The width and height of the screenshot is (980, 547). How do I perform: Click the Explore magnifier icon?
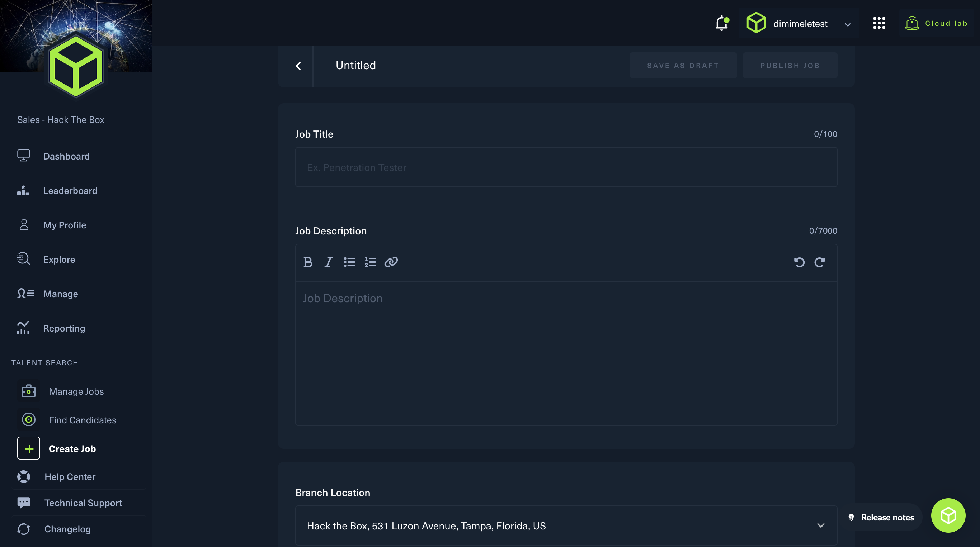coord(24,259)
